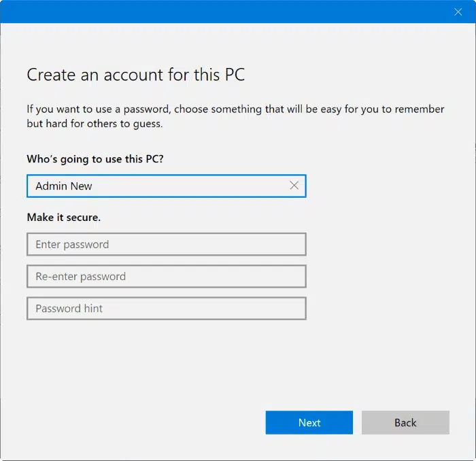
Task: Click into the Password hint field
Action: pos(166,309)
